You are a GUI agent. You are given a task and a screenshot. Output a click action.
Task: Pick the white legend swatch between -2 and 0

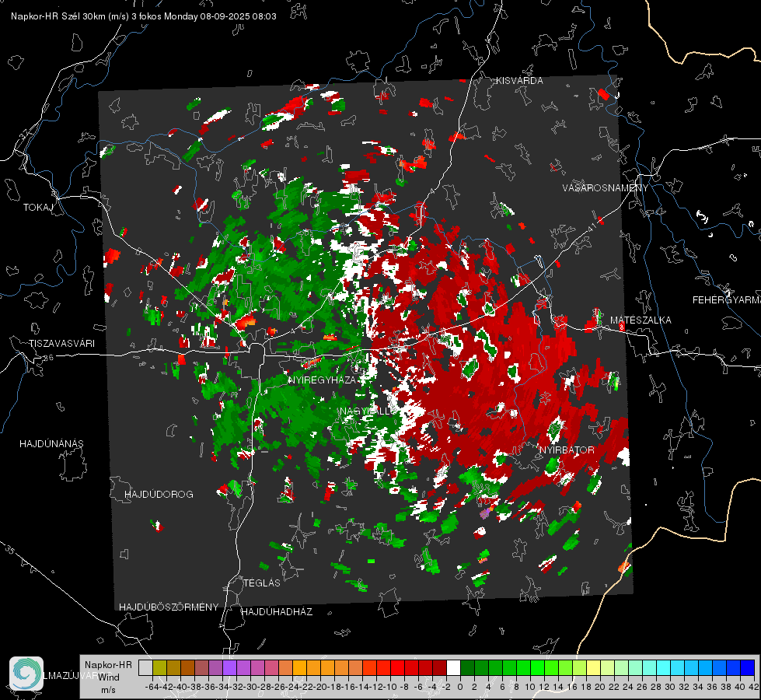[454, 668]
